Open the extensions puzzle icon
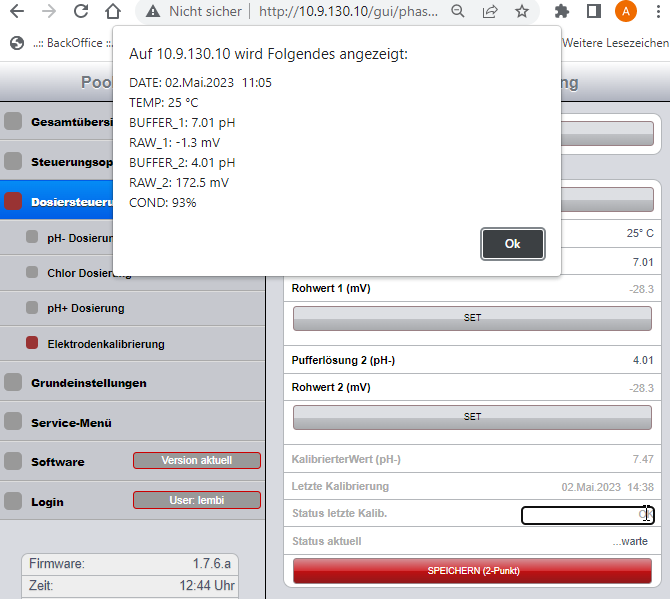The height and width of the screenshot is (599, 670). (561, 12)
